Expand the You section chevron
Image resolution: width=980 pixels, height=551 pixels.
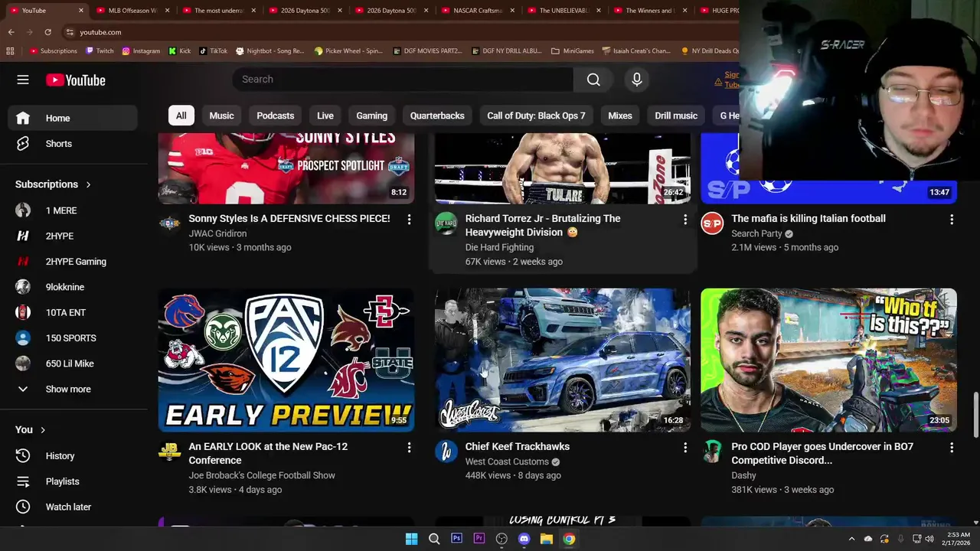coord(43,430)
